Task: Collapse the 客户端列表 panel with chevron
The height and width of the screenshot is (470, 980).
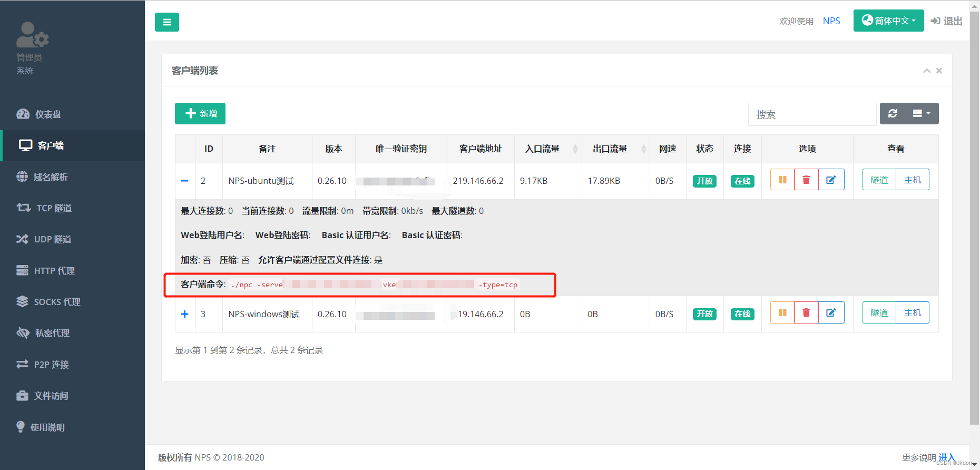Action: pos(927,71)
